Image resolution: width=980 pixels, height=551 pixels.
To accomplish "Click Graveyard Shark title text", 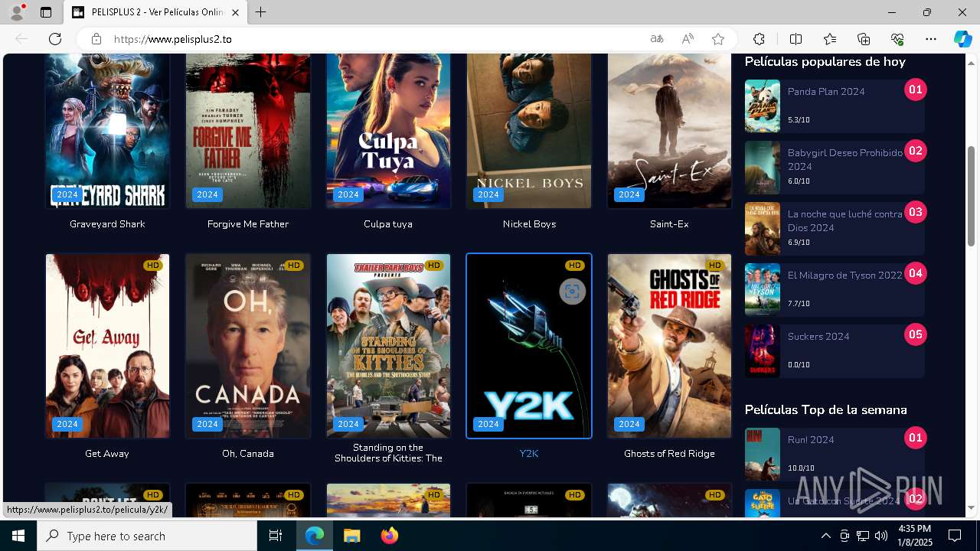I will (x=107, y=223).
